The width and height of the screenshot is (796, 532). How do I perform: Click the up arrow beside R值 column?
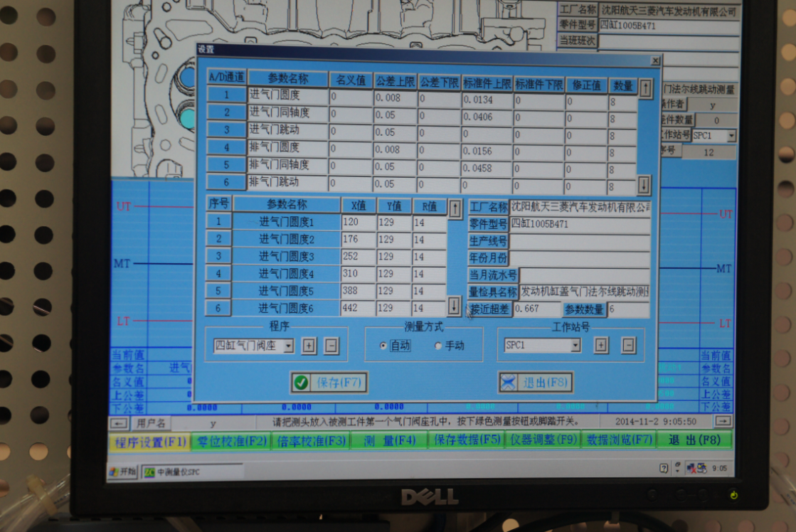click(x=455, y=208)
